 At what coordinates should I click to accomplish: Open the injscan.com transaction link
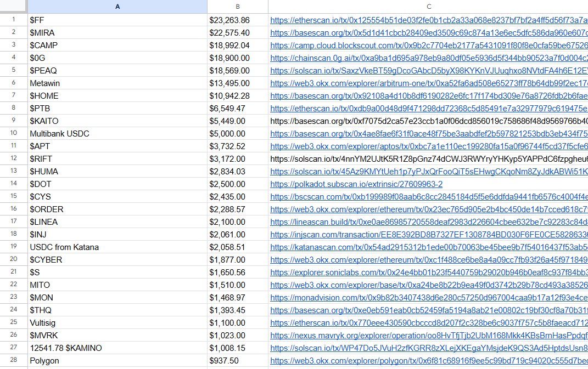(x=429, y=235)
